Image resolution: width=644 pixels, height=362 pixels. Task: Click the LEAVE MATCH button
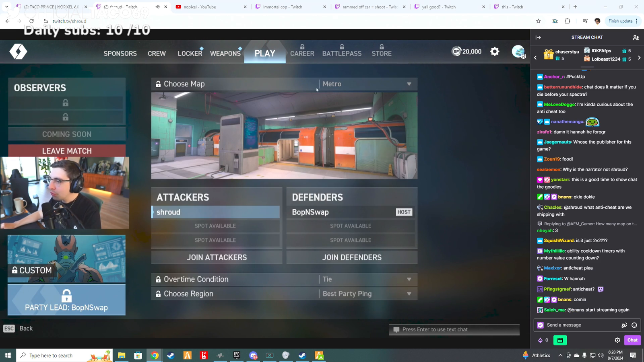[x=67, y=151]
